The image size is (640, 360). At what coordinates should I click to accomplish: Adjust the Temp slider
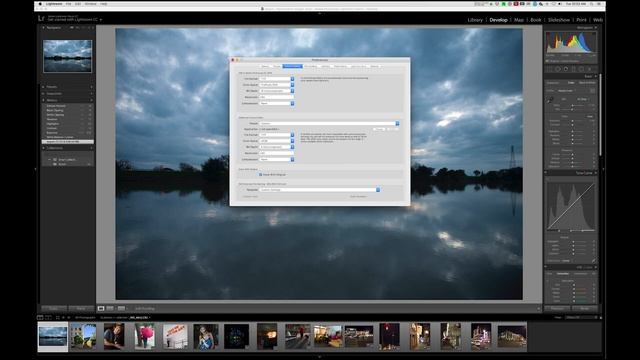point(573,105)
